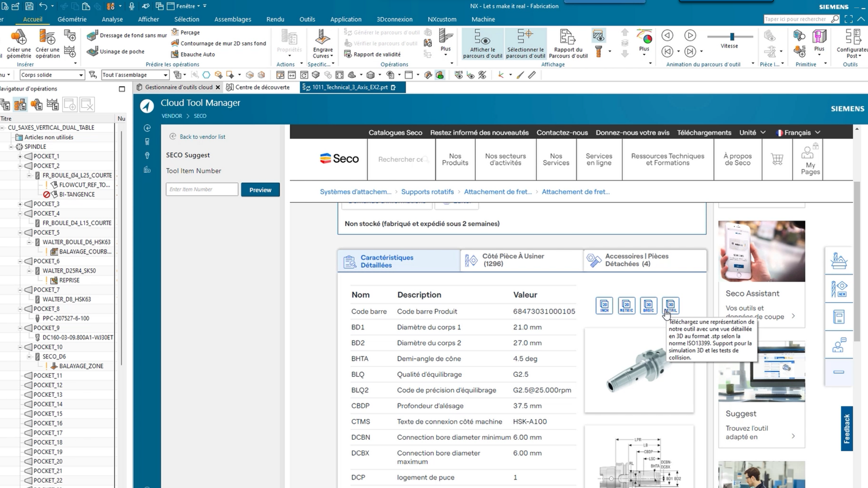Screen dimensions: 868x488
Task: Click the microphone icon in title bar
Action: [x=132, y=6]
